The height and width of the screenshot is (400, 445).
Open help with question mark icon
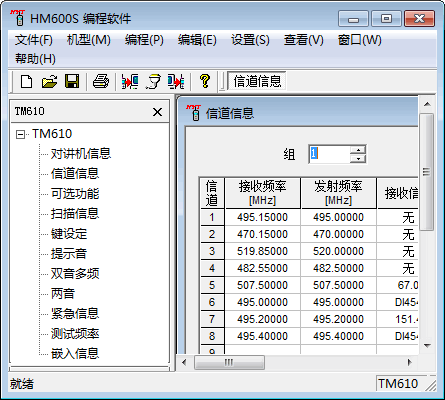[x=205, y=81]
